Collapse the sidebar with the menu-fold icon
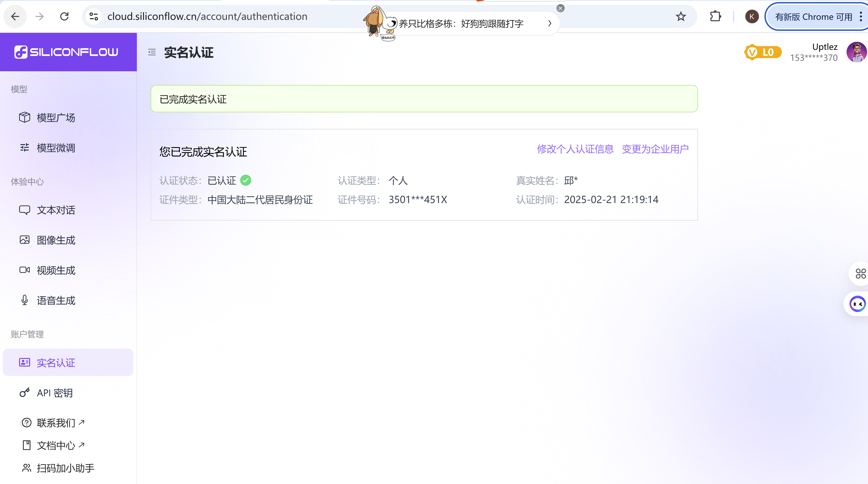Screen dimensions: 868x484 point(152,52)
